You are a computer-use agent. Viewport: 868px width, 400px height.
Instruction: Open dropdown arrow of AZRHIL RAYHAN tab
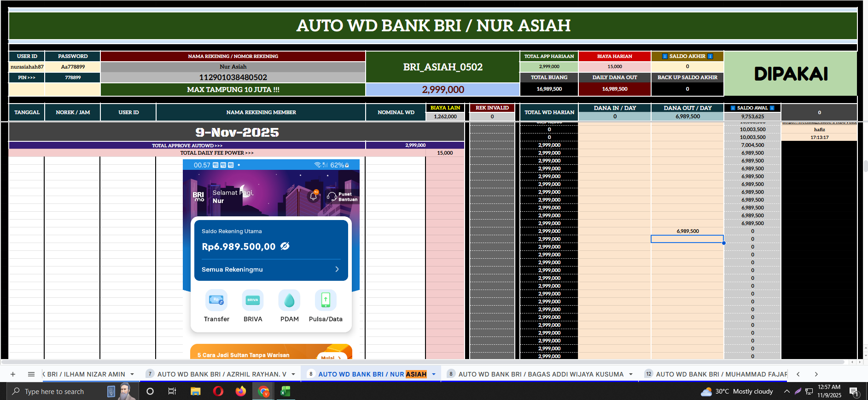pyautogui.click(x=293, y=374)
